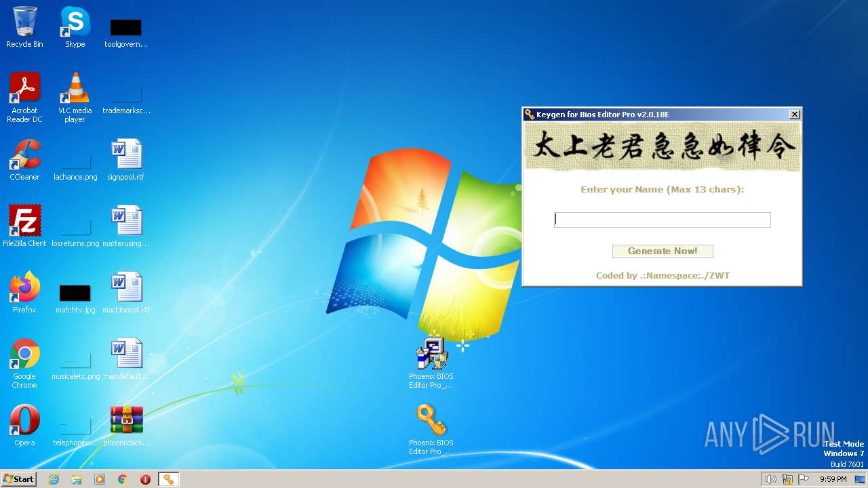Open the Start menu
The image size is (868, 488).
click(x=18, y=479)
